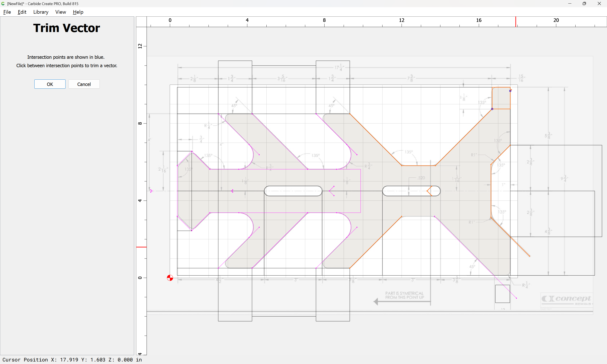Restore down the Carbide Create window
Screen dimensions: 607x364
click(x=584, y=3)
